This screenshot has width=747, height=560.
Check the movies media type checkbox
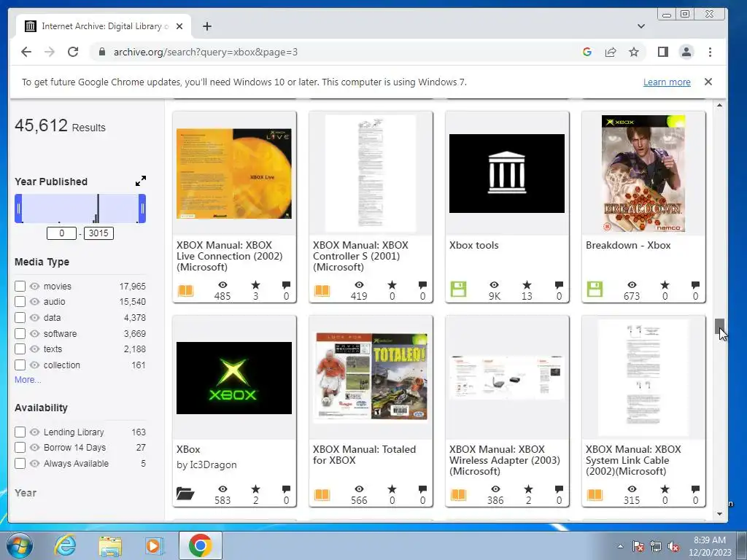click(x=20, y=286)
